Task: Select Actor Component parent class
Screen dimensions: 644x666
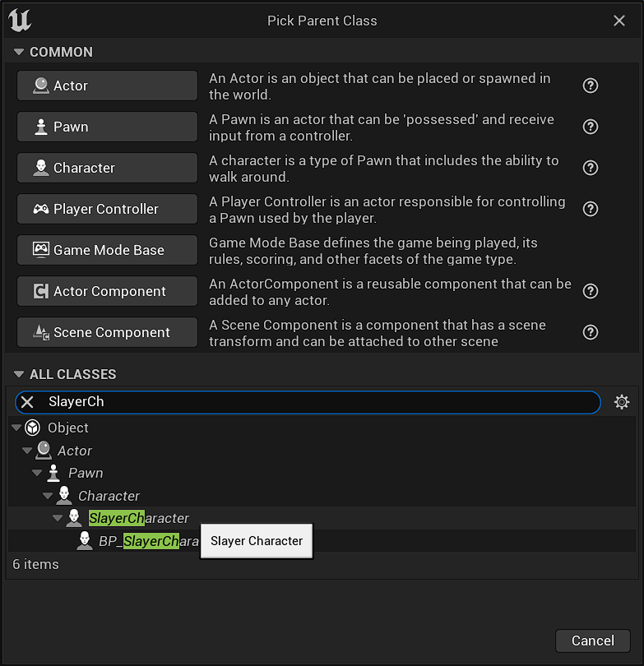Action: (107, 291)
